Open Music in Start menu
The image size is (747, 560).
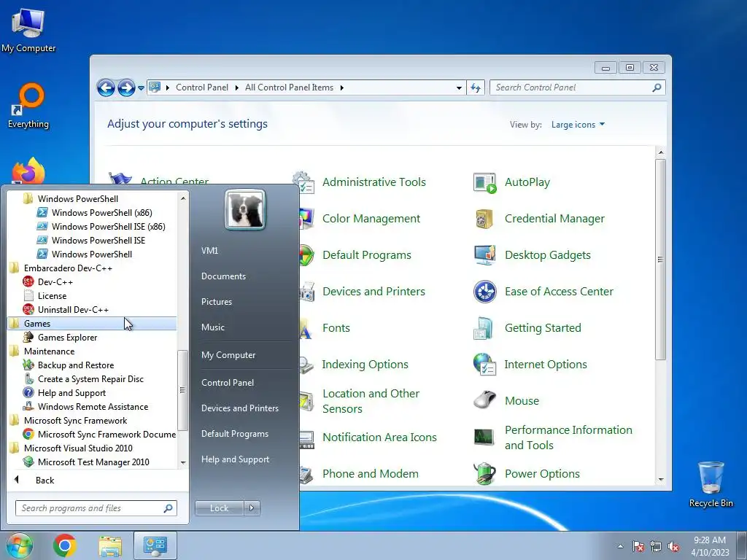212,327
